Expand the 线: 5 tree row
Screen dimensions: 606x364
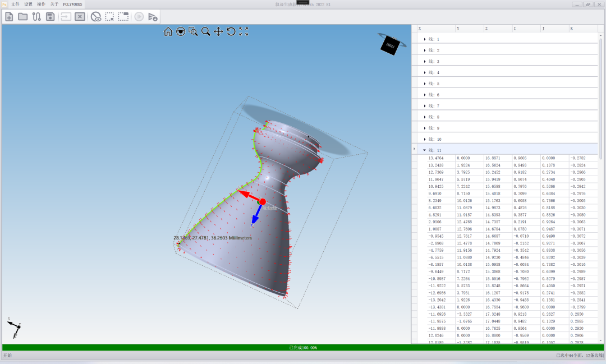(425, 84)
